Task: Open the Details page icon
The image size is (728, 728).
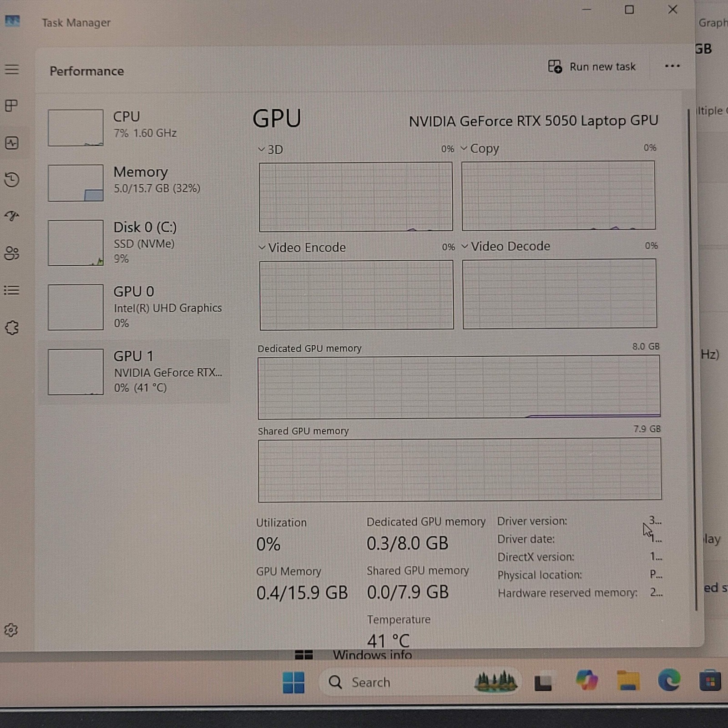Action: [12, 290]
